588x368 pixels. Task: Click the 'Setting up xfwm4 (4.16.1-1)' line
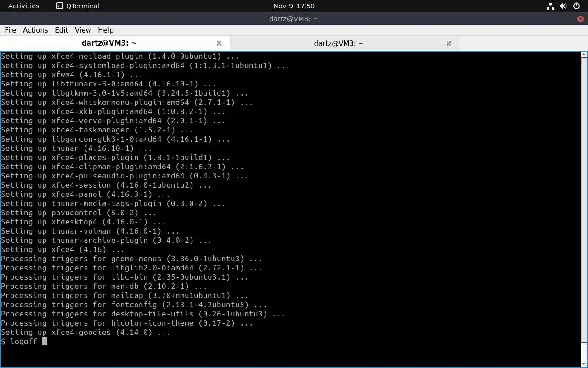coord(72,75)
